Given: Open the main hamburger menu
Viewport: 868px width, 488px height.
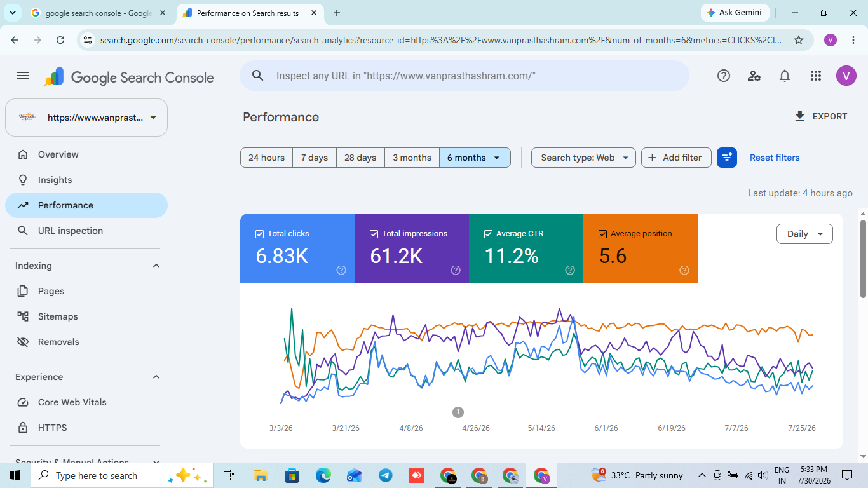Looking at the screenshot, I should pyautogui.click(x=23, y=76).
